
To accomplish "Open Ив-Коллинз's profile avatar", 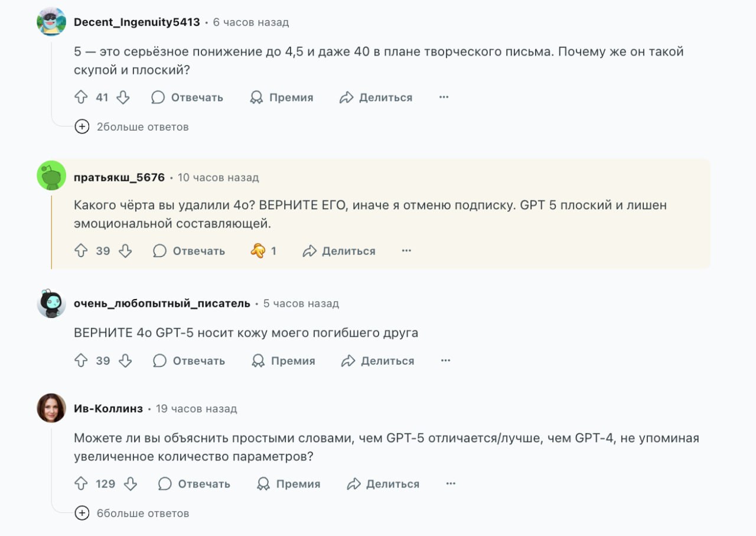I will coord(51,408).
